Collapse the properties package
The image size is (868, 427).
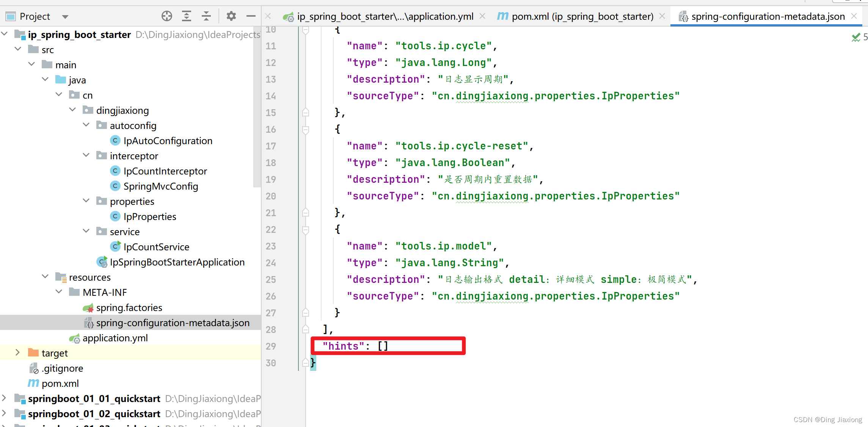tap(86, 201)
